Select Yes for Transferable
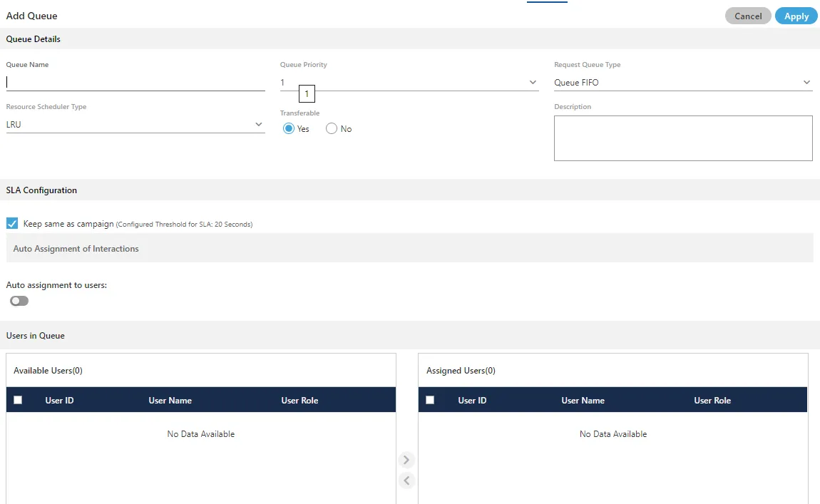 [289, 128]
